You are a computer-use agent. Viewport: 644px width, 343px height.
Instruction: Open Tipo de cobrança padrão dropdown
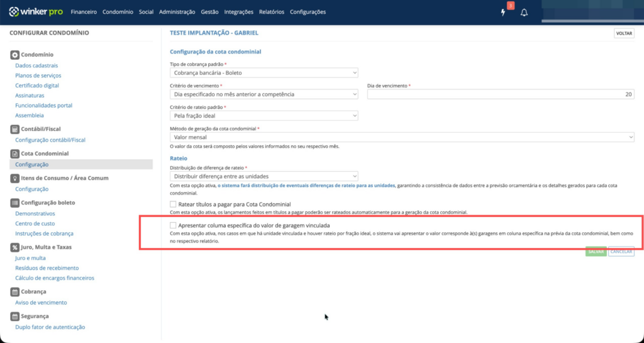264,73
